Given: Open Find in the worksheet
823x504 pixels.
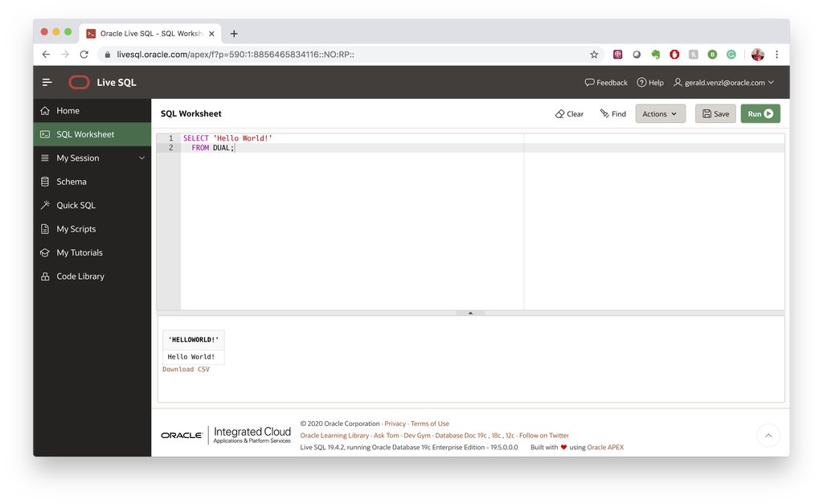Looking at the screenshot, I should coord(613,114).
